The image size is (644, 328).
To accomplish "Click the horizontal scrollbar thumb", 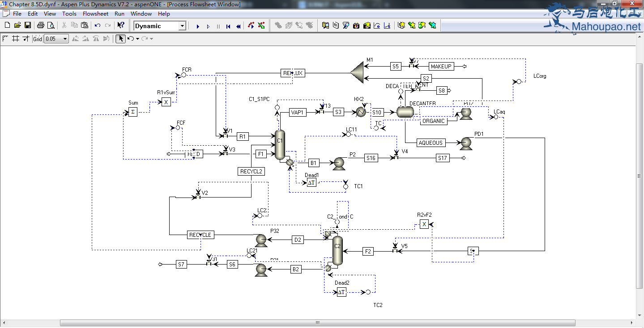I will click(318, 323).
